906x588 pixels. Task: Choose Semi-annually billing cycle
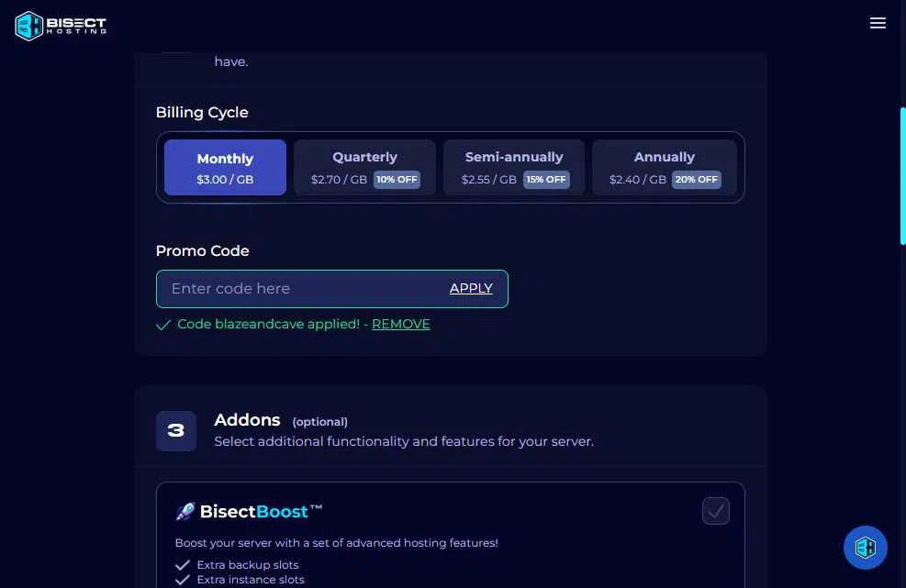(x=514, y=168)
